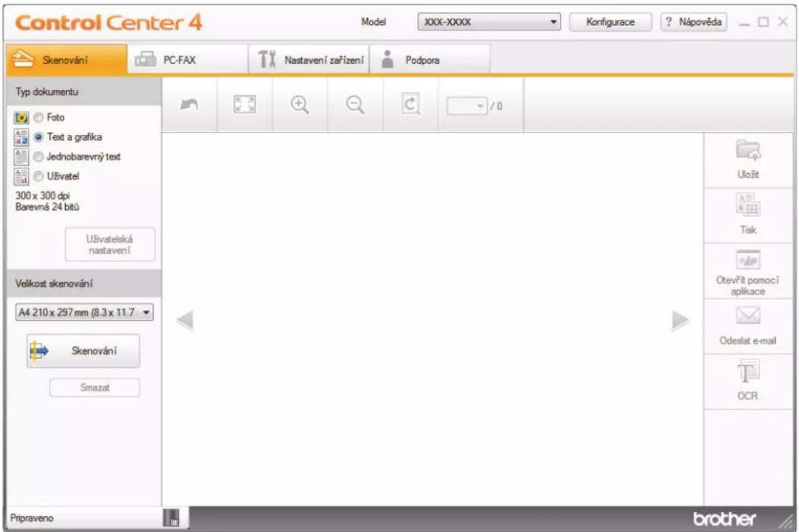This screenshot has width=799, height=532.
Task: Click the fit-to-window toolbar icon
Action: 245,105
